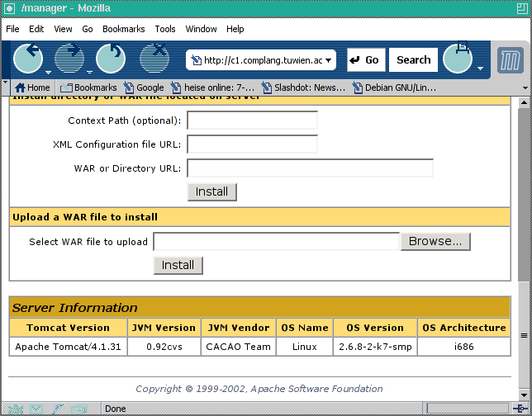Click the page proxy icon in URL bar
Screen dimensions: 532x416
click(196, 60)
